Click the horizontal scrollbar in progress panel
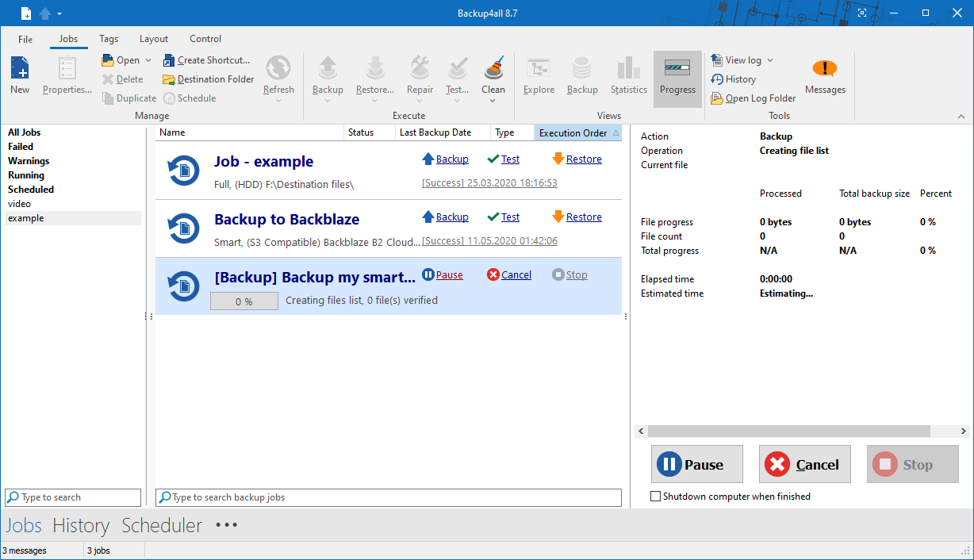Viewport: 974px width, 560px height. 788,432
